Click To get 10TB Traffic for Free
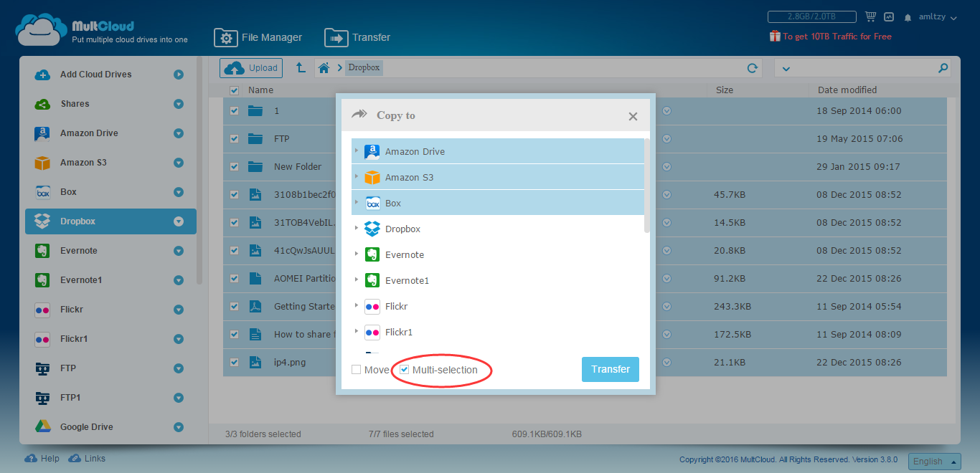The width and height of the screenshot is (980, 473). pos(830,36)
